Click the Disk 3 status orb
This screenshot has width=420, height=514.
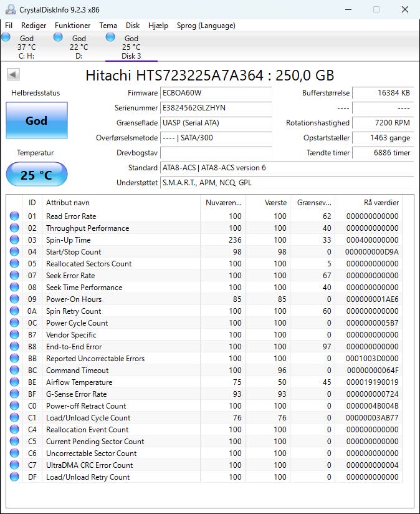point(110,37)
